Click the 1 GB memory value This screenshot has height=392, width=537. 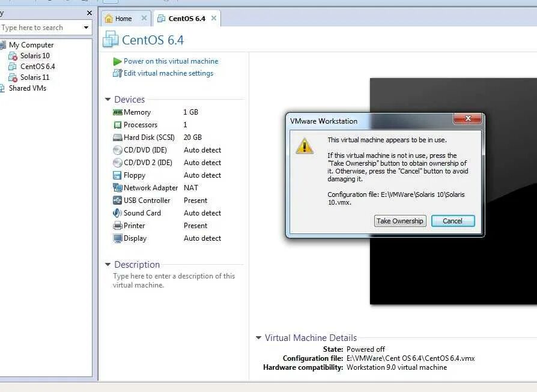pyautogui.click(x=191, y=112)
